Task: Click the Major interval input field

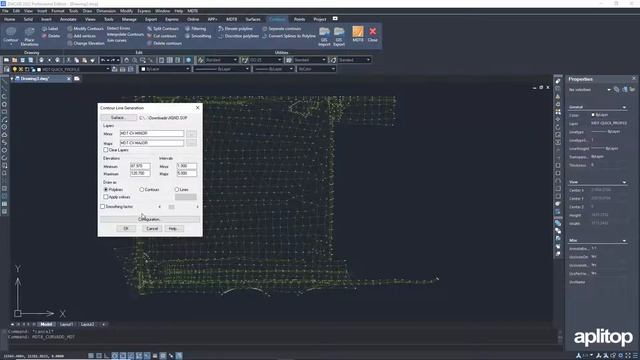Action: click(x=187, y=173)
